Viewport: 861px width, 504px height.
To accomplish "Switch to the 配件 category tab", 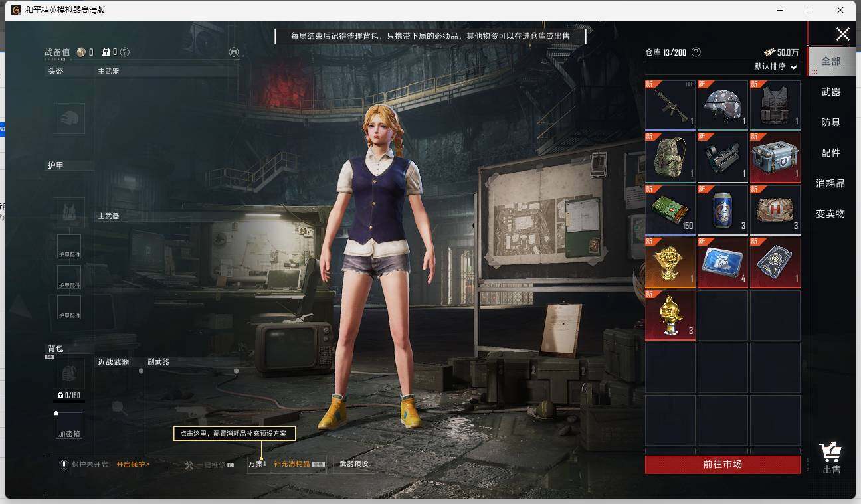I will 830,153.
